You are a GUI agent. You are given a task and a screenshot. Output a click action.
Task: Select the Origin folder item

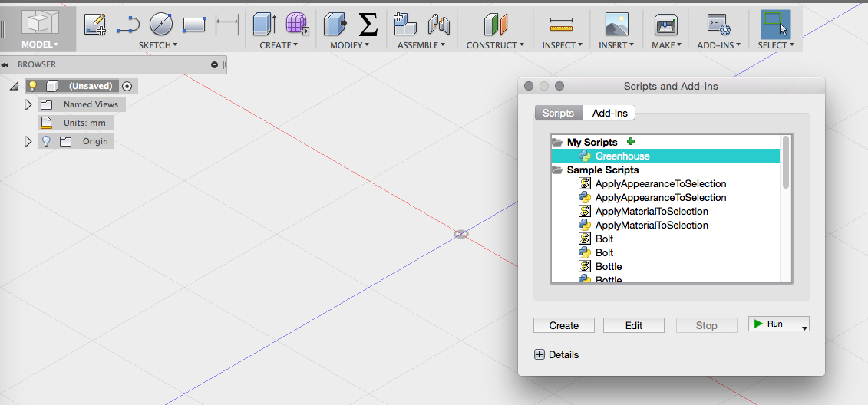pos(95,141)
